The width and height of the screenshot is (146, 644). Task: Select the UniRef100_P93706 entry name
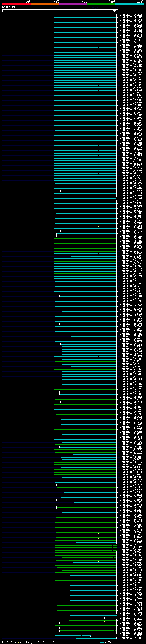(131, 371)
